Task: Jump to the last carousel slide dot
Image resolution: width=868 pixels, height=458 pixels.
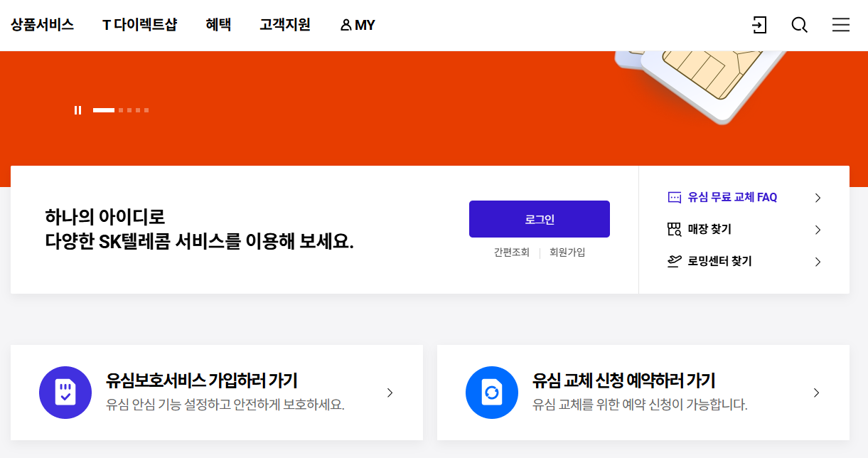Action: click(146, 110)
